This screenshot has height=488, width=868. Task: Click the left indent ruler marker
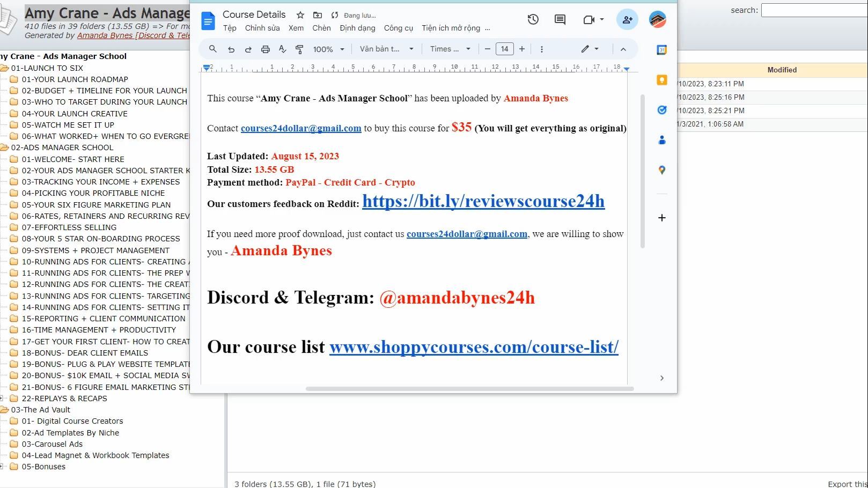point(207,68)
